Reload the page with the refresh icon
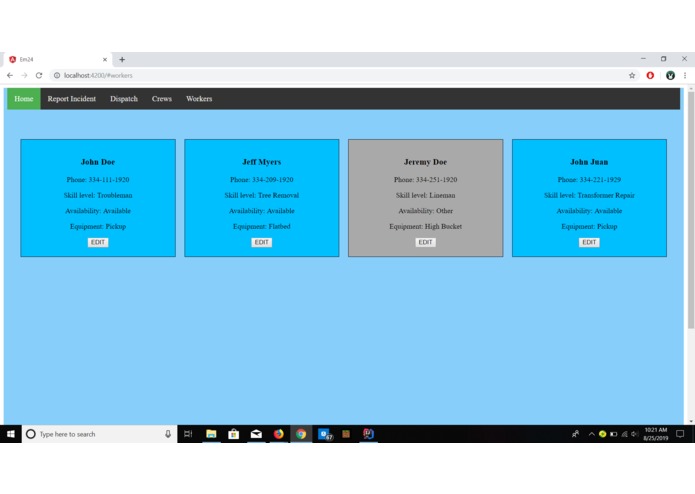 tap(39, 75)
